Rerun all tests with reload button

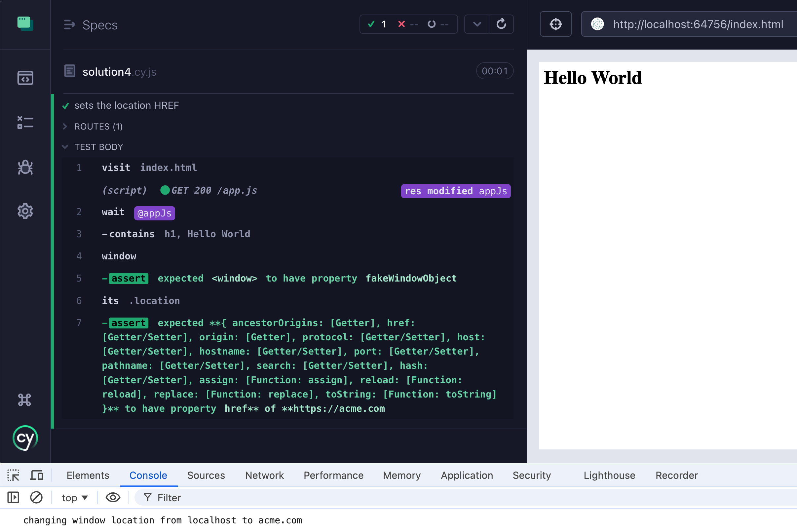[x=501, y=24]
